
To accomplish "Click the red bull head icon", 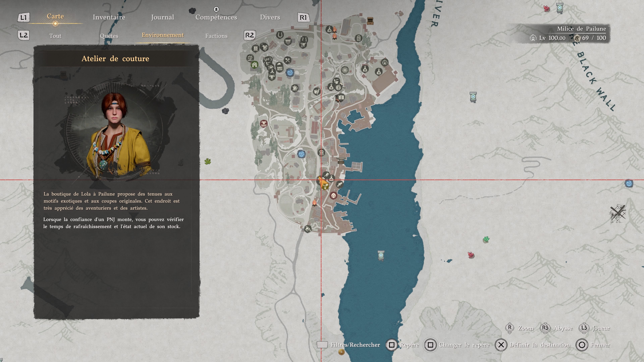I will pyautogui.click(x=263, y=123).
